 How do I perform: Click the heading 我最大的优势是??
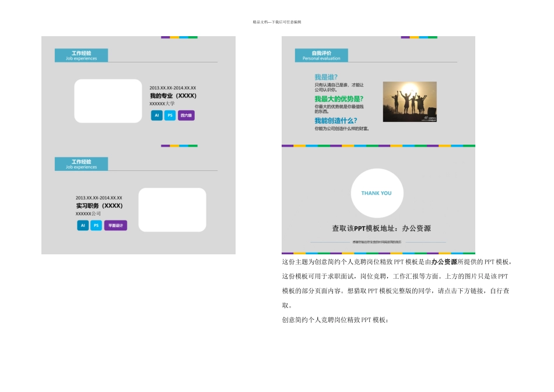339,99
